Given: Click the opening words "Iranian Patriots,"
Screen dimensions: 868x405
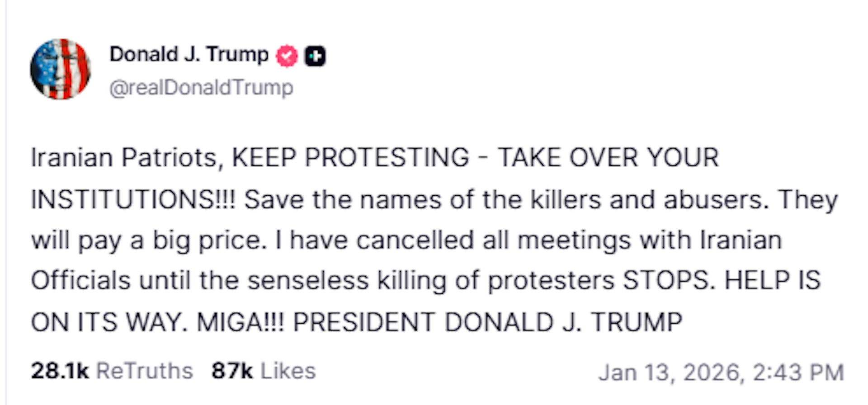Looking at the screenshot, I should (x=127, y=158).
